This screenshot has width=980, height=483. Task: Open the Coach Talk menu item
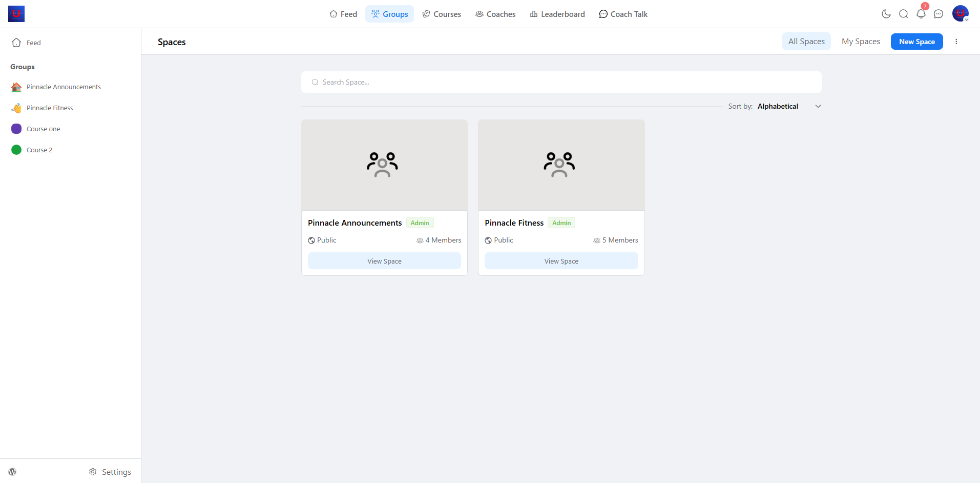click(x=623, y=14)
